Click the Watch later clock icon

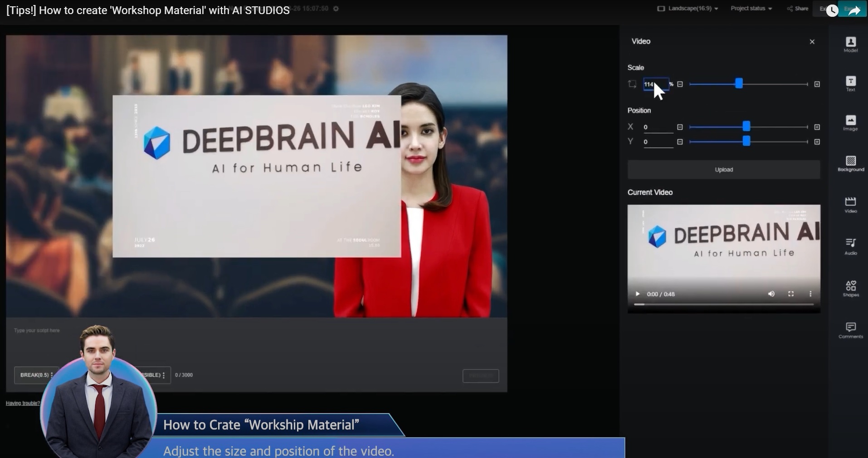832,10
